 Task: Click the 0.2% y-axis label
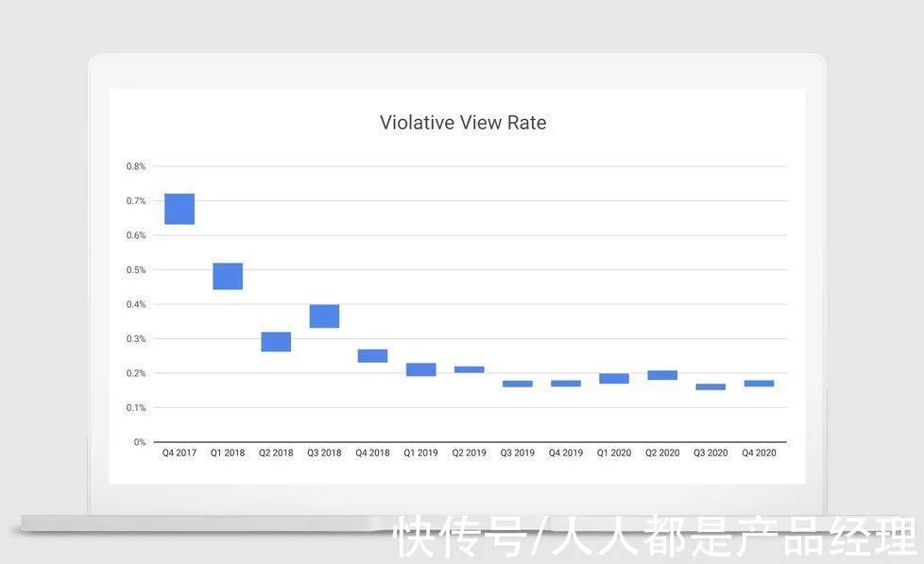[135, 373]
